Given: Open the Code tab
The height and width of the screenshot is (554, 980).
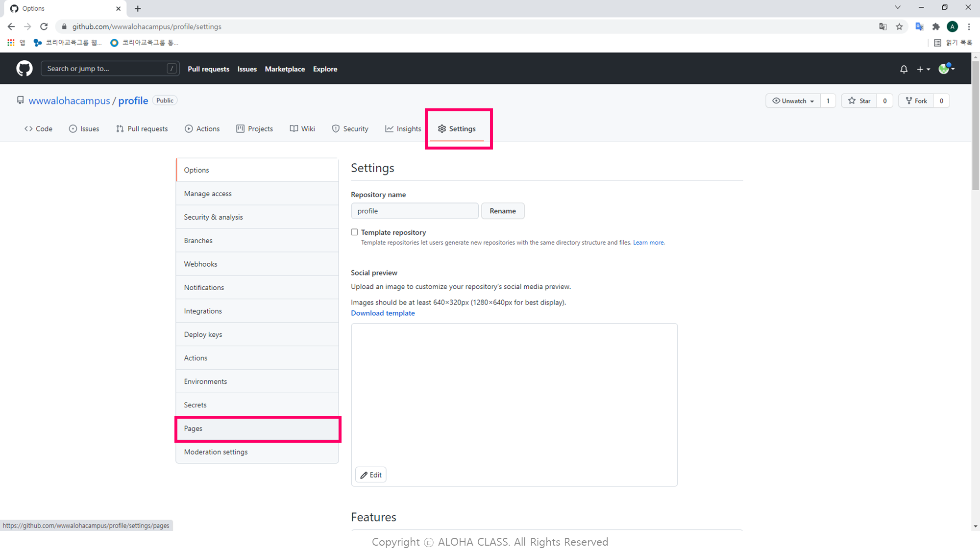Looking at the screenshot, I should click(x=38, y=128).
